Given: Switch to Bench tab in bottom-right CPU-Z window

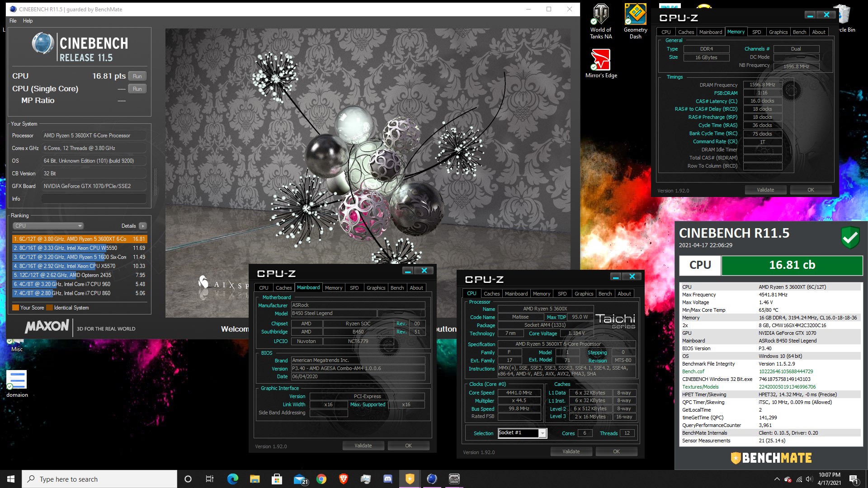Looking at the screenshot, I should [605, 294].
